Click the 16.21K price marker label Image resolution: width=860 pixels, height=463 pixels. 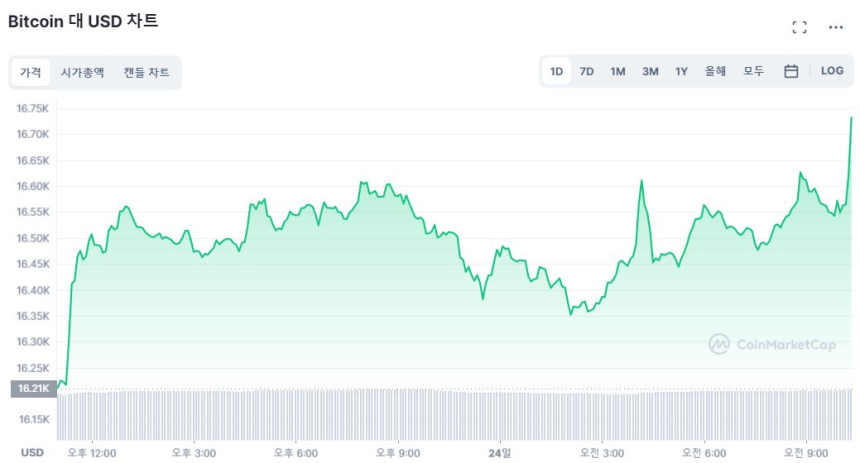pyautogui.click(x=33, y=388)
